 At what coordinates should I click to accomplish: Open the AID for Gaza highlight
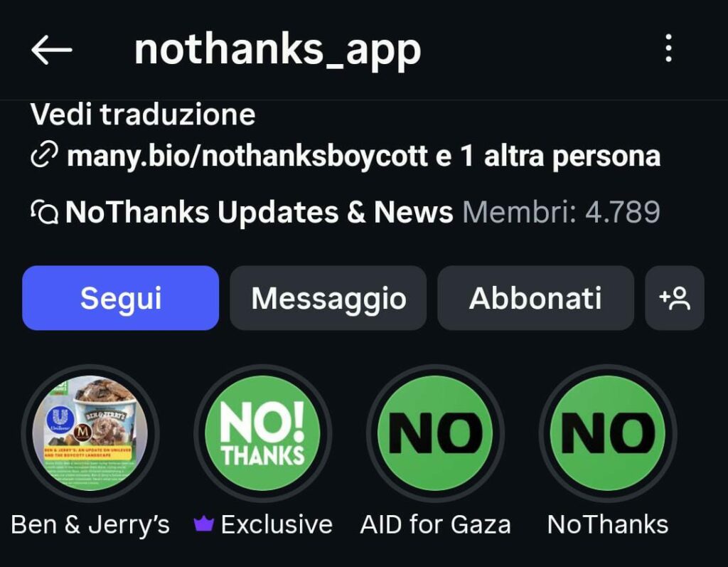click(x=435, y=433)
